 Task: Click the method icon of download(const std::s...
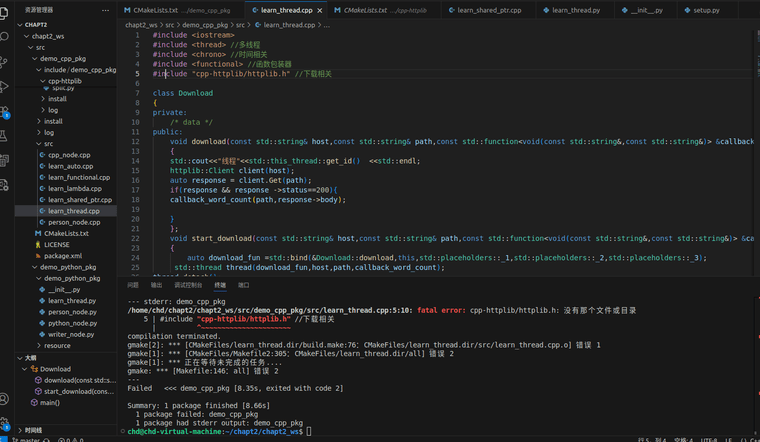click(x=38, y=380)
